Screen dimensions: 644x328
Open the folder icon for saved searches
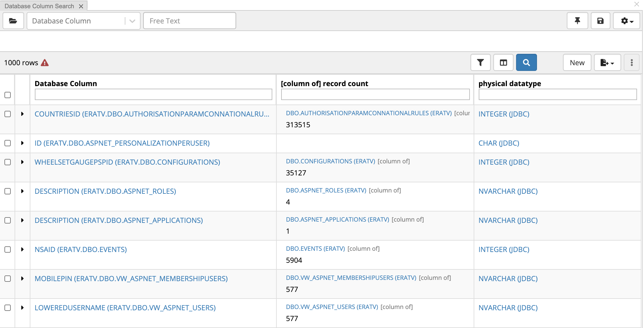pos(13,21)
